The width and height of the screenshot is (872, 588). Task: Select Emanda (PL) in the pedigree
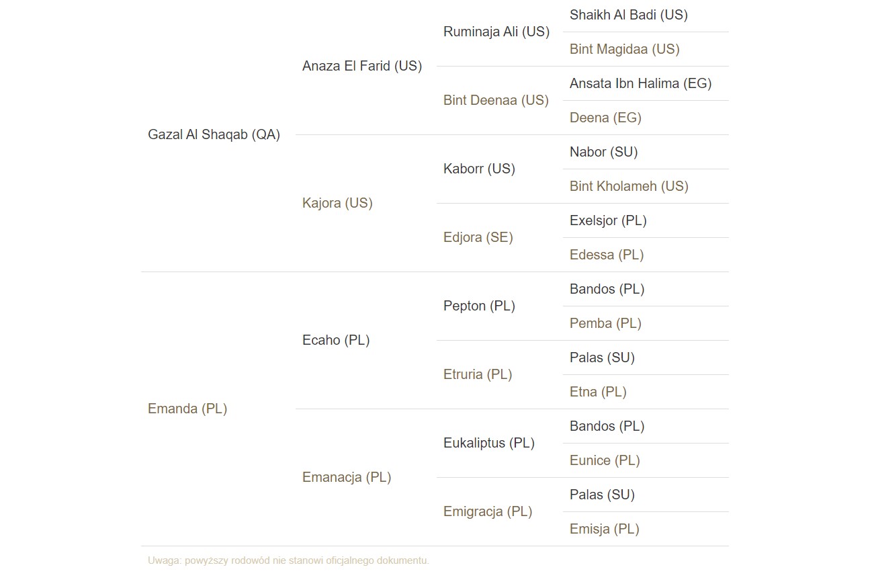(187, 409)
